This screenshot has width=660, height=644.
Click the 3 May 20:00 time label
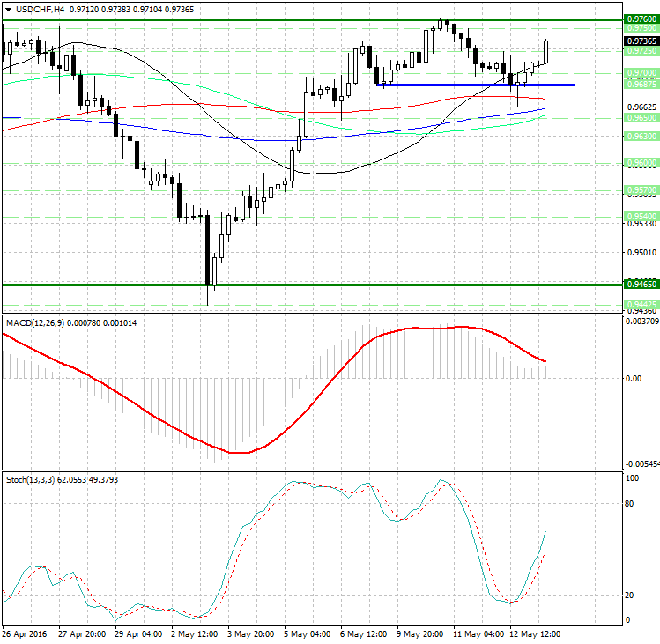click(252, 633)
